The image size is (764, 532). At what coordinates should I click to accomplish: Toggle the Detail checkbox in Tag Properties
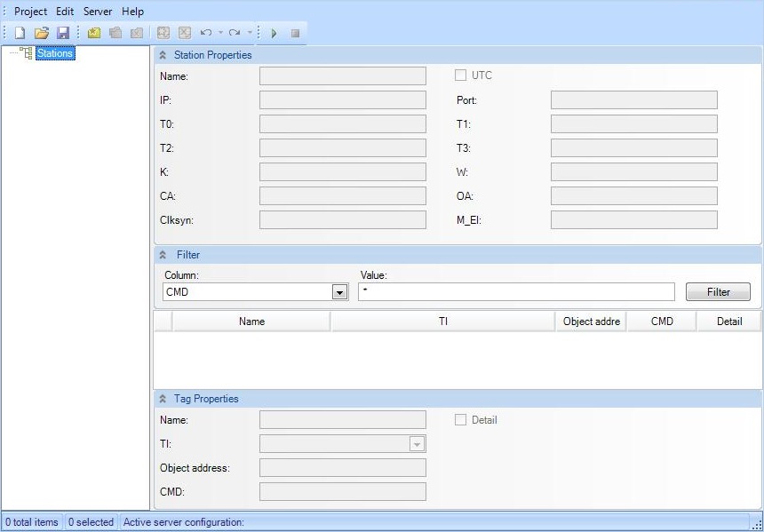pos(461,420)
